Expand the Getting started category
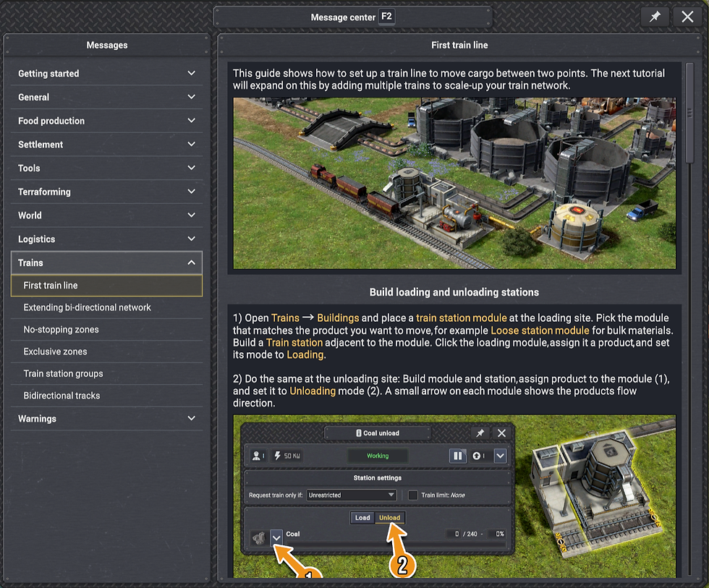Viewport: 709px width, 588px height. 107,73
